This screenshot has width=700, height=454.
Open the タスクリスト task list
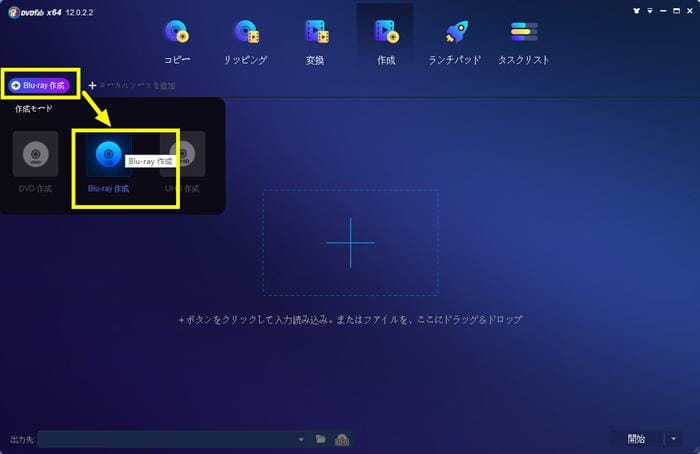(524, 41)
